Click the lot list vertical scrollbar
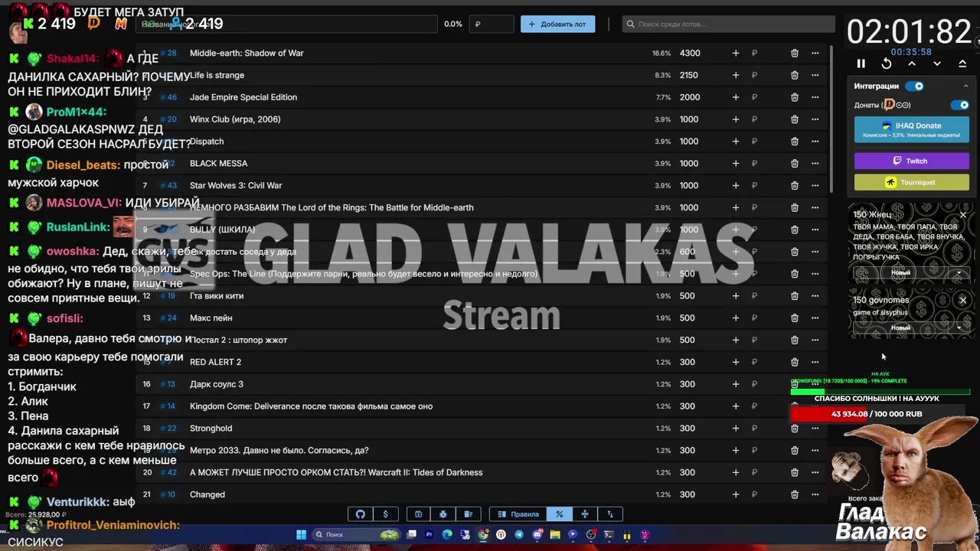Image resolution: width=980 pixels, height=551 pixels. tap(831, 119)
